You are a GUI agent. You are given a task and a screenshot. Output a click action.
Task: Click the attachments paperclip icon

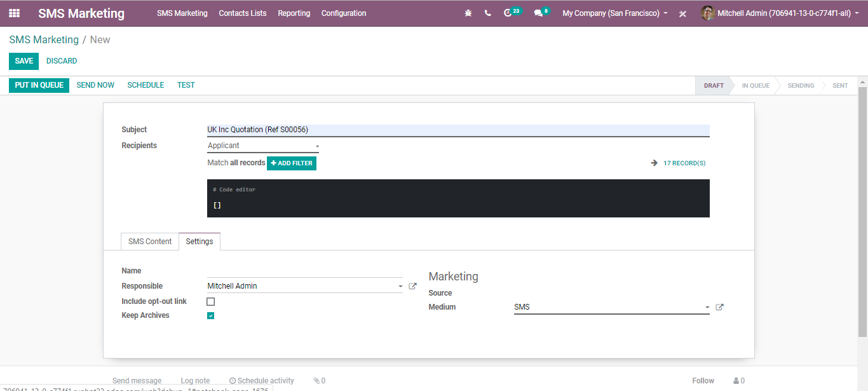pos(316,381)
